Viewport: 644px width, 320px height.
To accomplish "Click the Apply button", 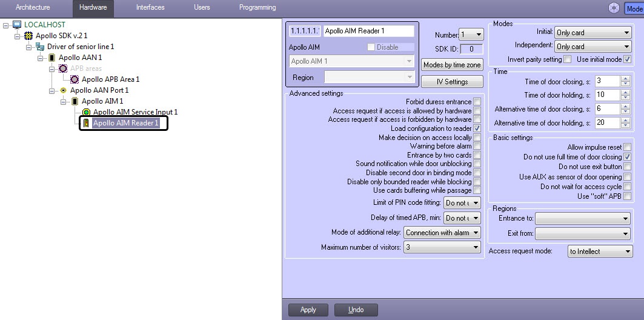I will point(308,310).
